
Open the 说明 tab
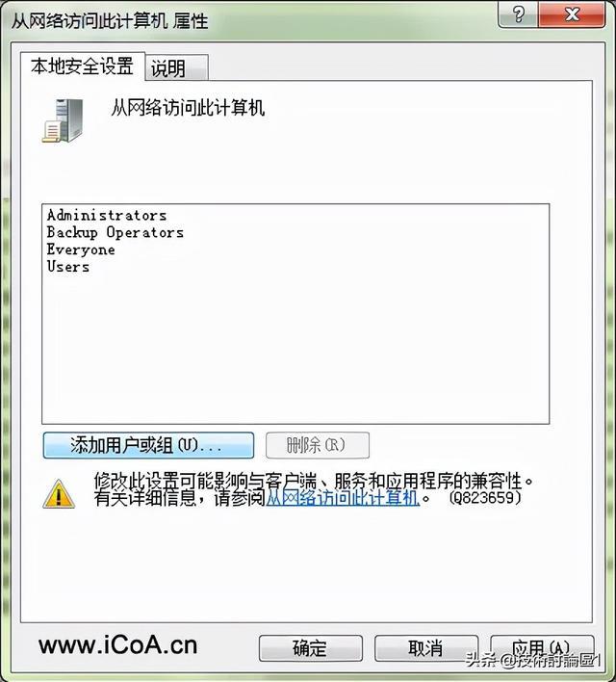[x=176, y=67]
